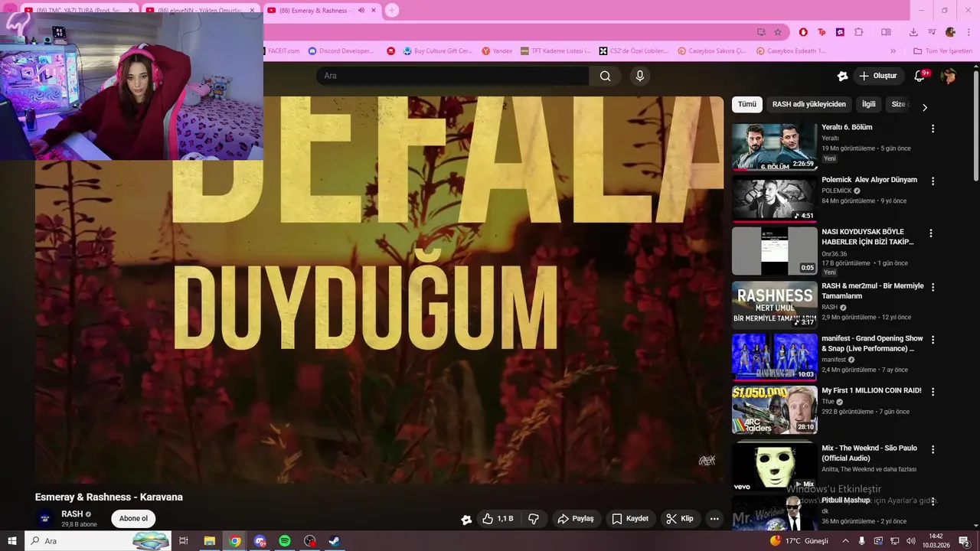Mute the audio in the Esmeray tab

click(x=361, y=10)
